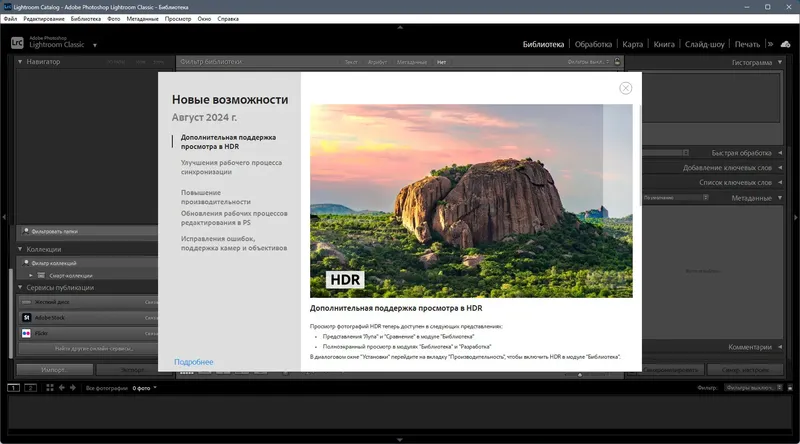Open the Фильтры выключены dropdown in filmstrip
Screen dimensions: 800x444
click(754, 388)
